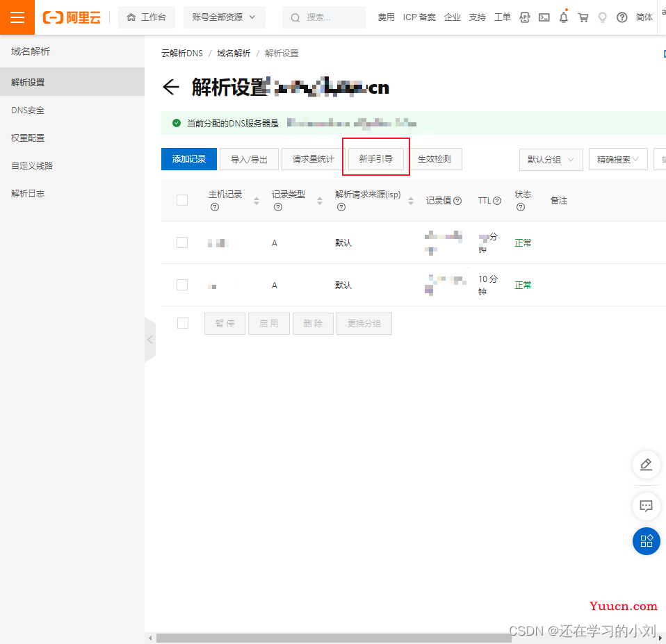This screenshot has height=644, width=666.
Task: Click the Alibaba Cloud logo
Action: coord(72,17)
